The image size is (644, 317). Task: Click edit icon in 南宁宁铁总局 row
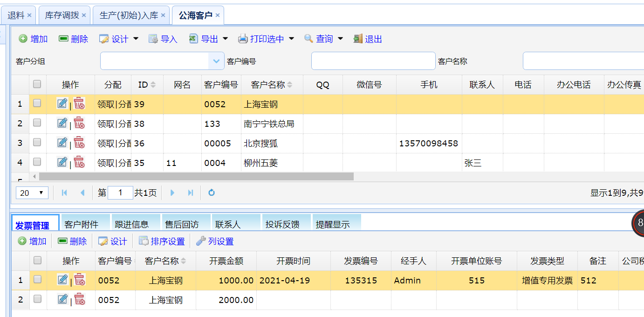[x=62, y=123]
